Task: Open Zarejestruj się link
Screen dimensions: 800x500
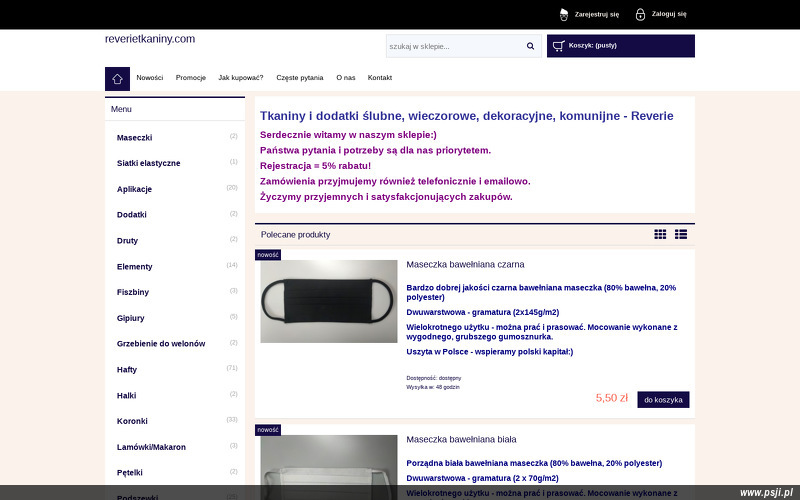Action: (x=596, y=14)
